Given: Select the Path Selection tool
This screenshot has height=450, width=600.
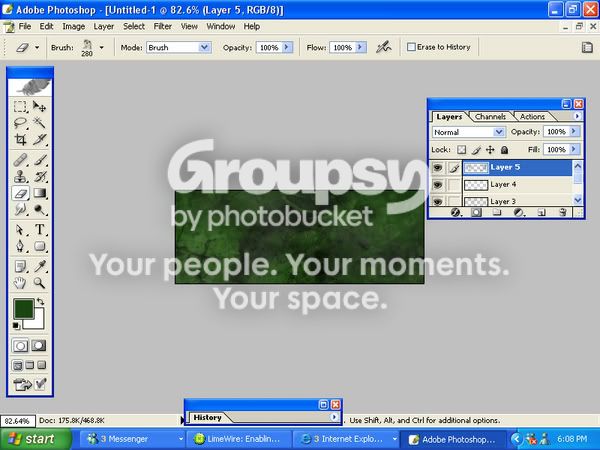Looking at the screenshot, I should (20, 230).
